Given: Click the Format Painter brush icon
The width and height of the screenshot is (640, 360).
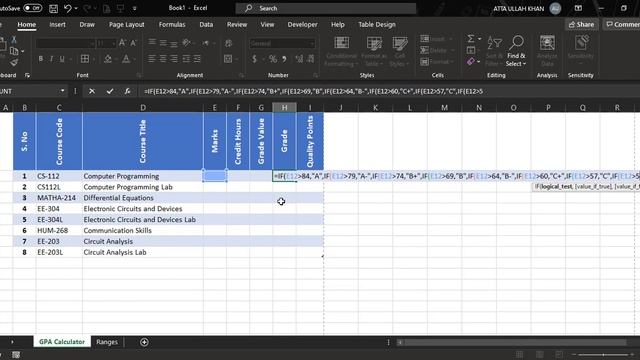Looking at the screenshot, I should 14,62.
